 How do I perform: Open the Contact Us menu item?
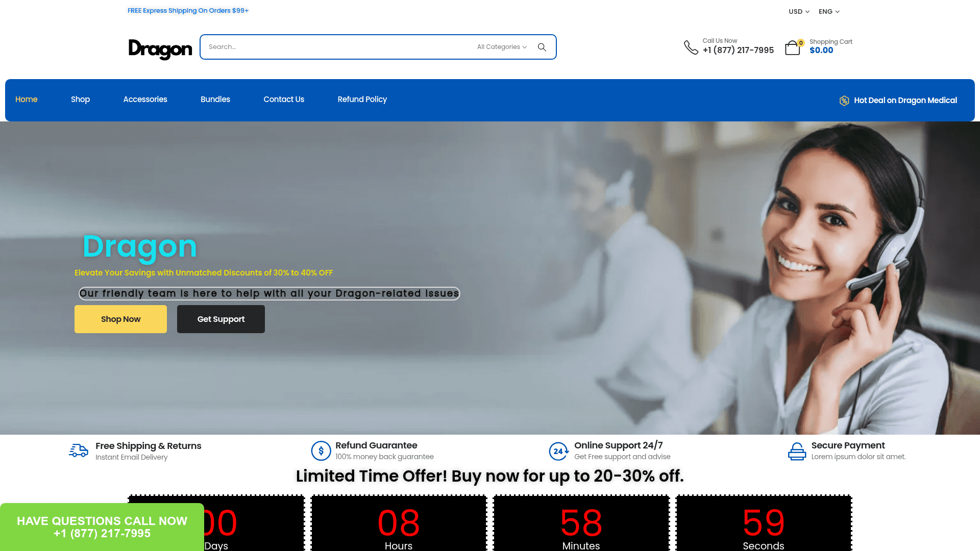(x=284, y=99)
